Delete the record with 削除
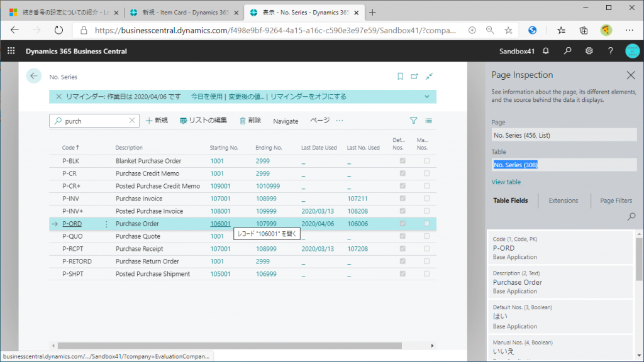The width and height of the screenshot is (644, 362). [250, 121]
